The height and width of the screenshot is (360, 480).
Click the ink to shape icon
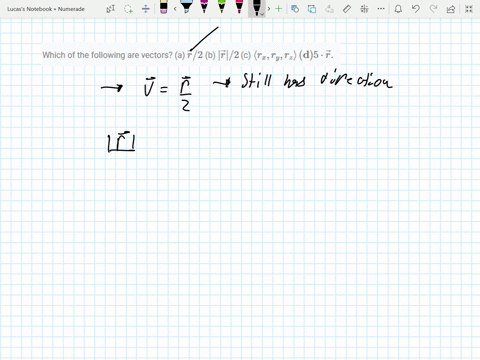312,9
